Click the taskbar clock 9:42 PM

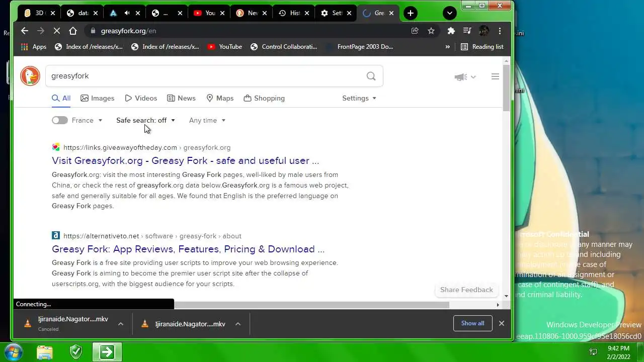(x=618, y=352)
